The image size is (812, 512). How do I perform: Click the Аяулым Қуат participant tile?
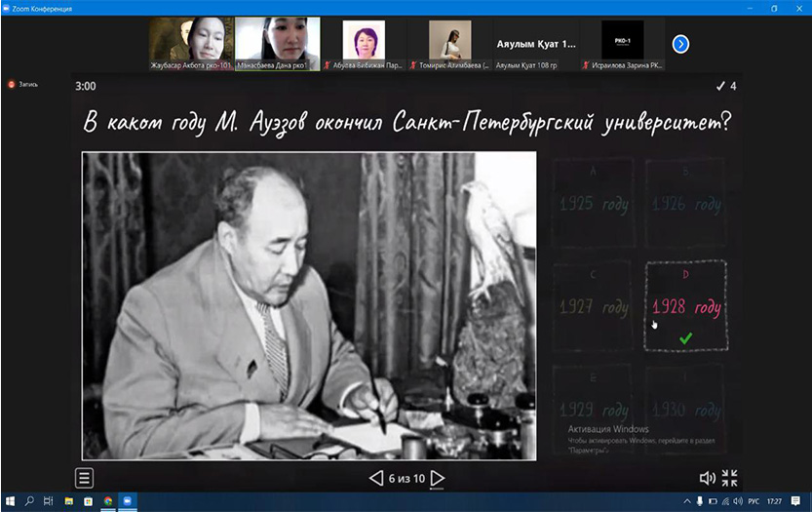(535, 44)
